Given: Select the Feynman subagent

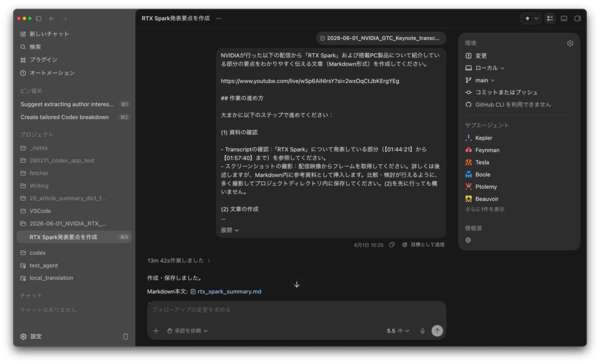Looking at the screenshot, I should (482, 150).
